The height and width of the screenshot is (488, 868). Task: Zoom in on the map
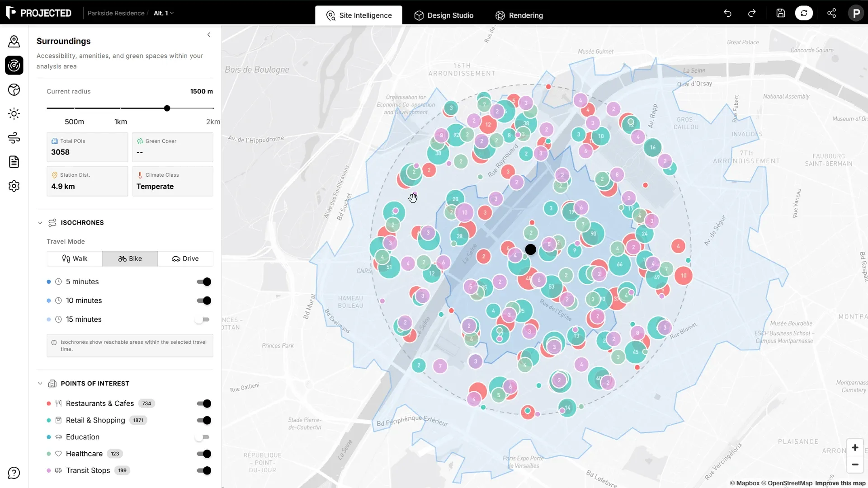click(x=855, y=448)
